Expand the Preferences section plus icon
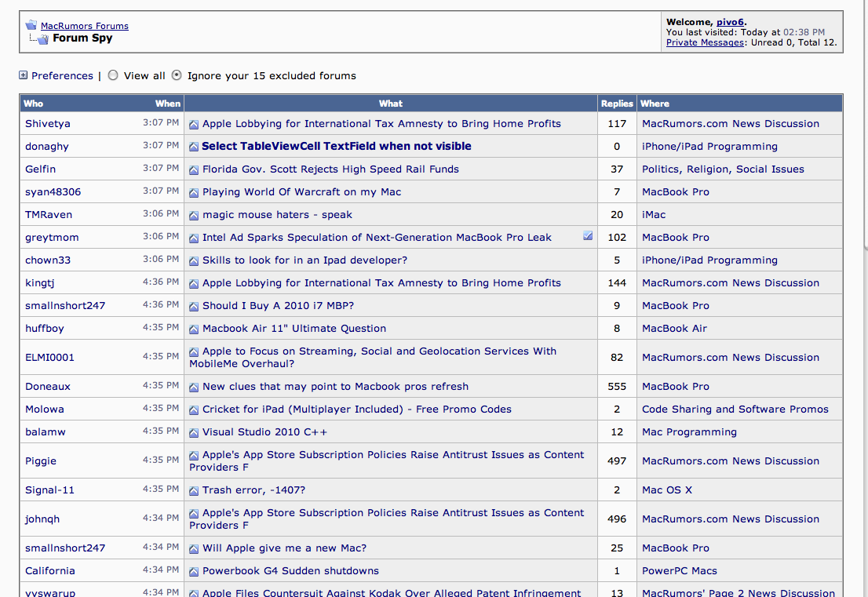The width and height of the screenshot is (868, 597). pyautogui.click(x=24, y=75)
